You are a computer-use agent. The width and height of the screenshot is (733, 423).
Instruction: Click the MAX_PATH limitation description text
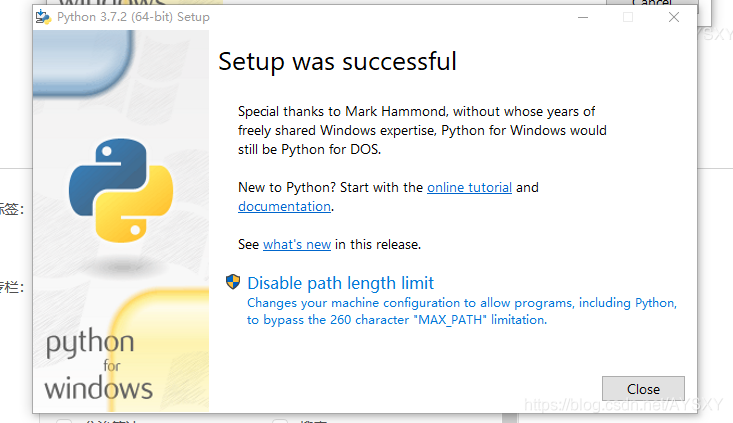(462, 311)
